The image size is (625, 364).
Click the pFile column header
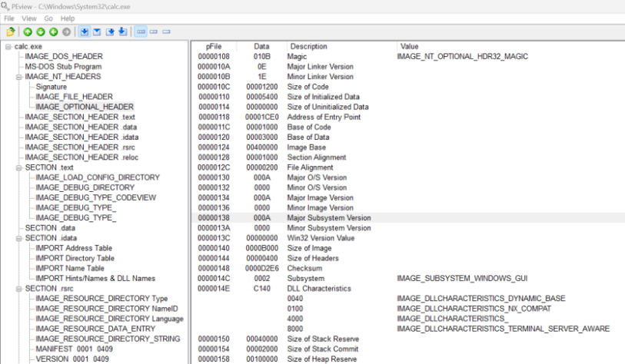tap(214, 47)
